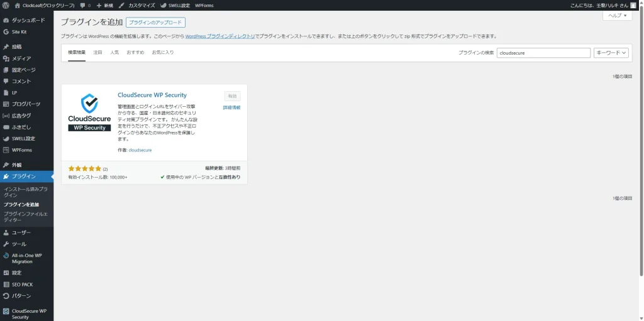Open インストール済みプラグイン submenu item
The width and height of the screenshot is (644, 321).
(26, 192)
